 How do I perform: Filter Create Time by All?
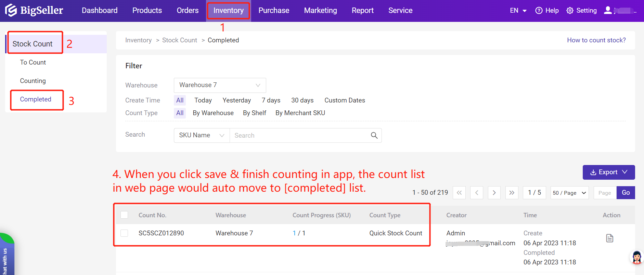pos(180,100)
